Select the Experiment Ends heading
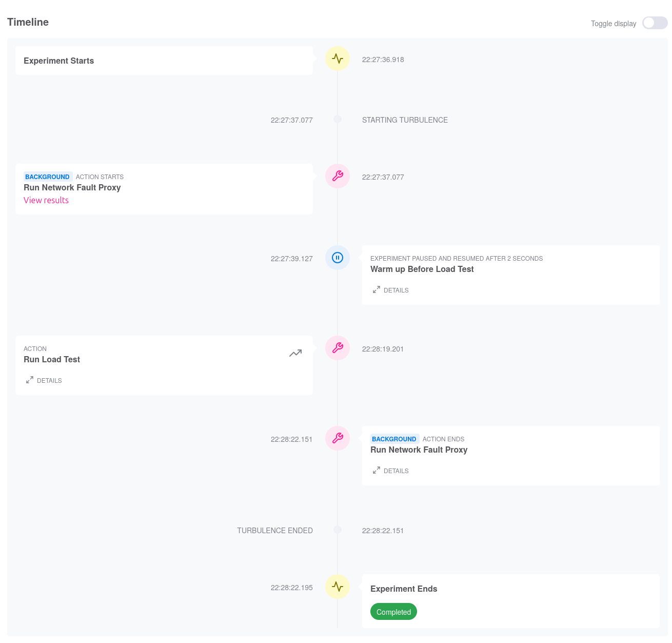The height and width of the screenshot is (643, 672). [x=404, y=589]
